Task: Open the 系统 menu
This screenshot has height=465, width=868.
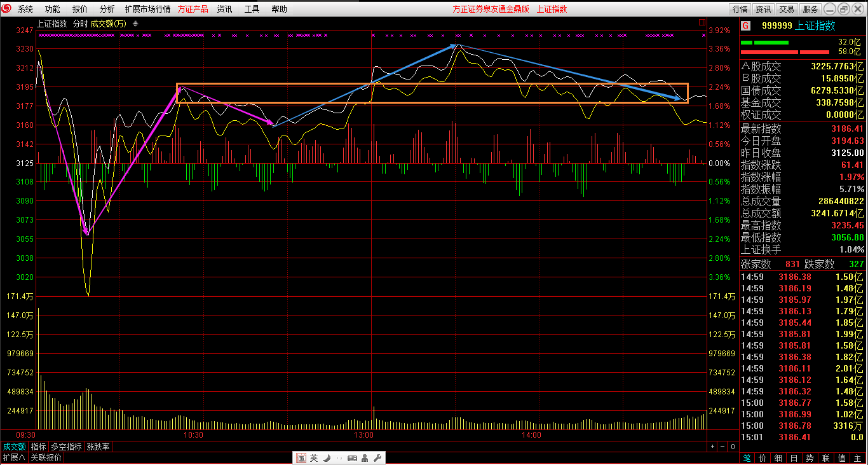Action: (x=25, y=9)
